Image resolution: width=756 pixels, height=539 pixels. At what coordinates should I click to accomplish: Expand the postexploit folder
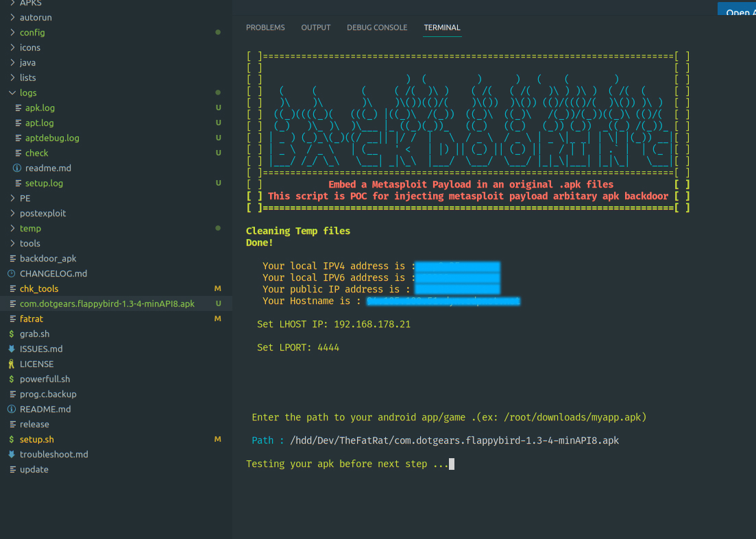14,213
